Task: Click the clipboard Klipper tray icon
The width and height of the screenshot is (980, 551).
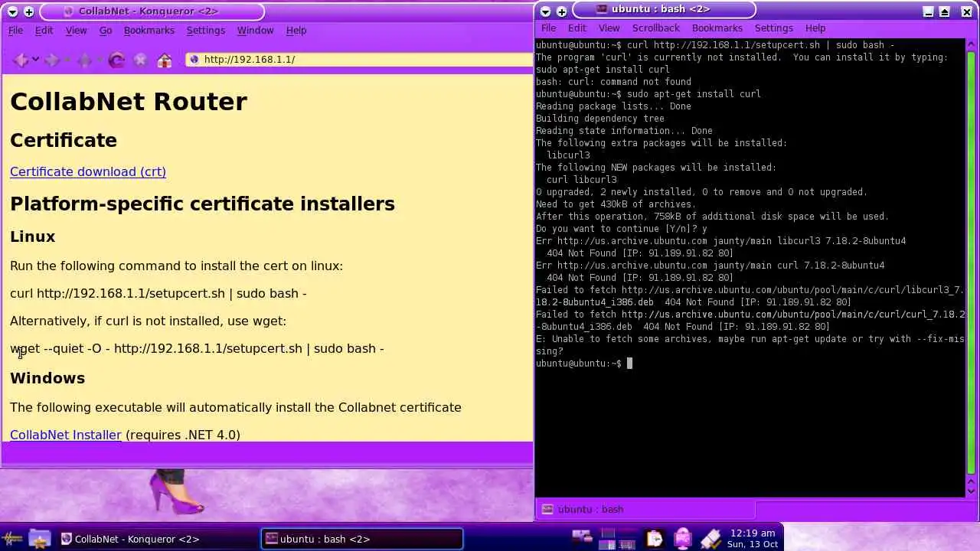Action: [x=654, y=539]
